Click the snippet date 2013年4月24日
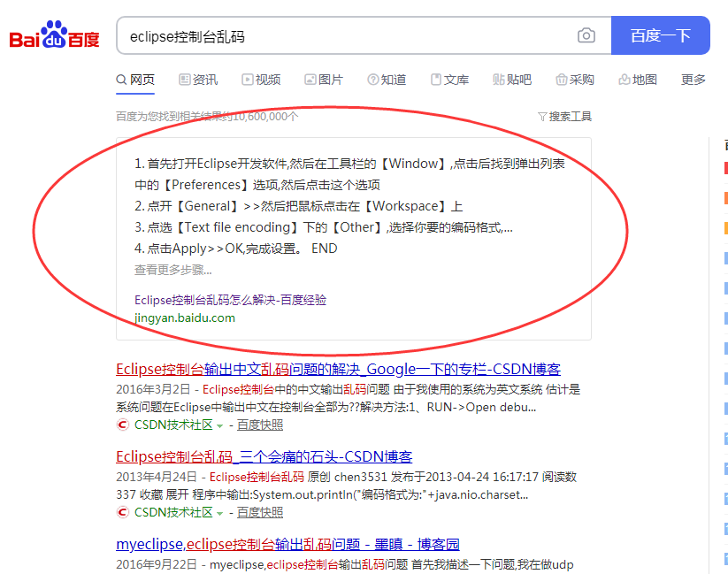The image size is (728, 574). pyautogui.click(x=157, y=478)
